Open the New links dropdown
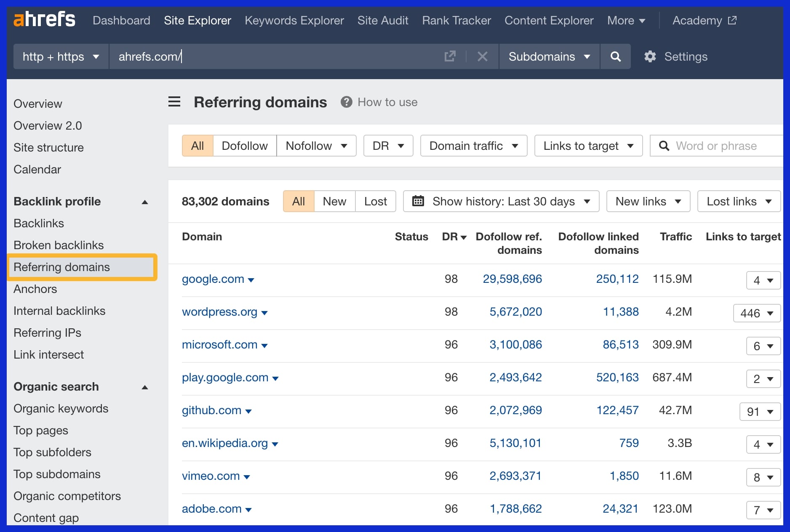 [x=648, y=201]
